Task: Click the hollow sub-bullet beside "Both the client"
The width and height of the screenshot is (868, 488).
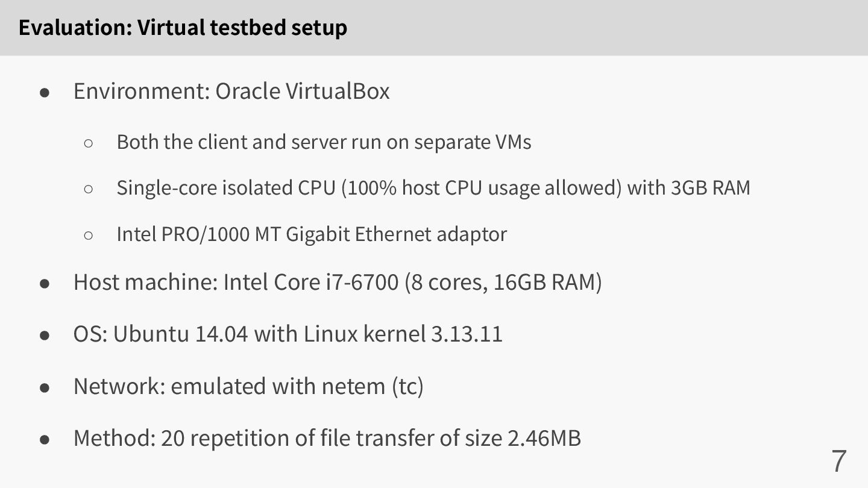Action: click(x=89, y=143)
